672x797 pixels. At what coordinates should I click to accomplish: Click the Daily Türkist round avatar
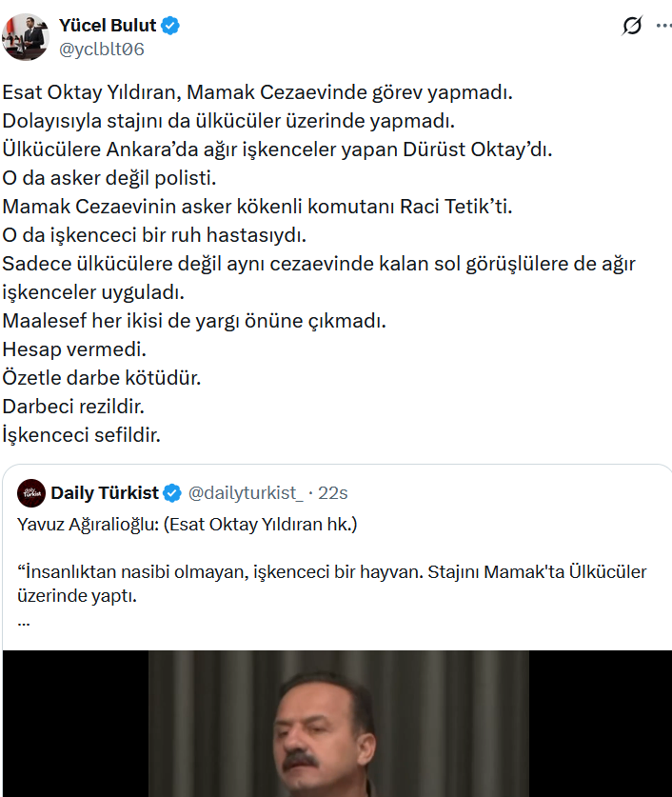tap(31, 492)
